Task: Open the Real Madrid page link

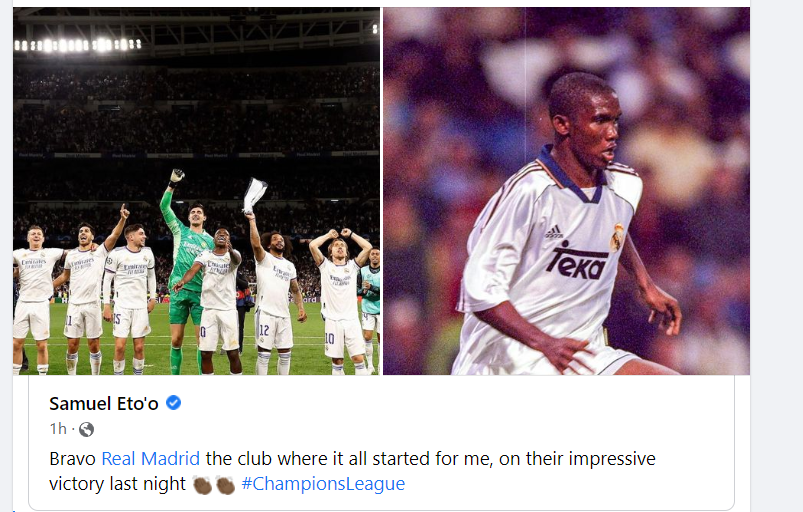Action: pos(151,458)
